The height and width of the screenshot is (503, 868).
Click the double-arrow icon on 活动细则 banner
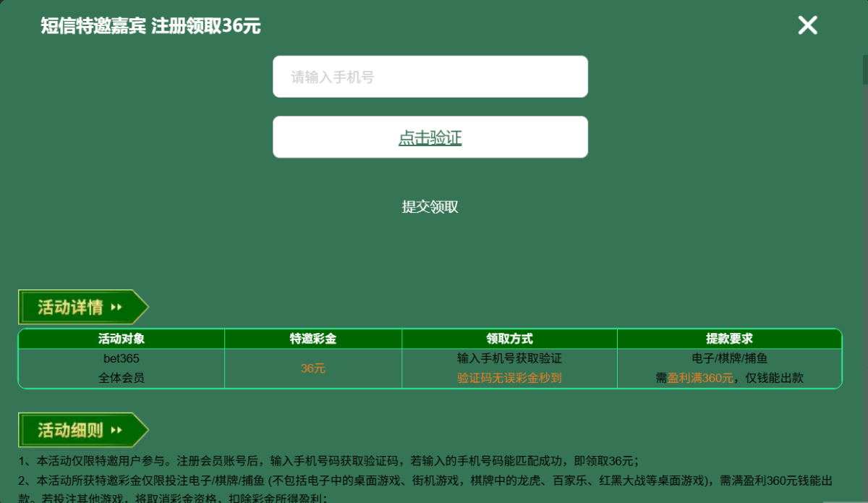116,431
